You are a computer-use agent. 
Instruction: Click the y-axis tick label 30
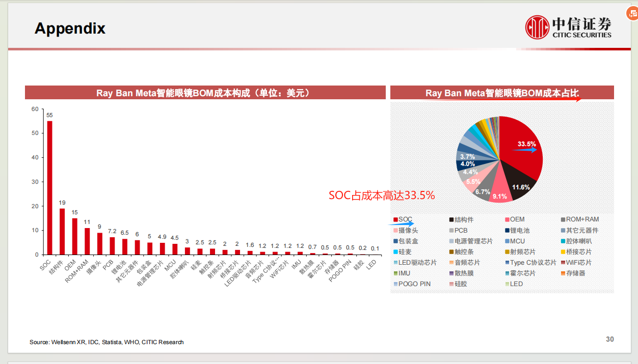[x=35, y=182]
